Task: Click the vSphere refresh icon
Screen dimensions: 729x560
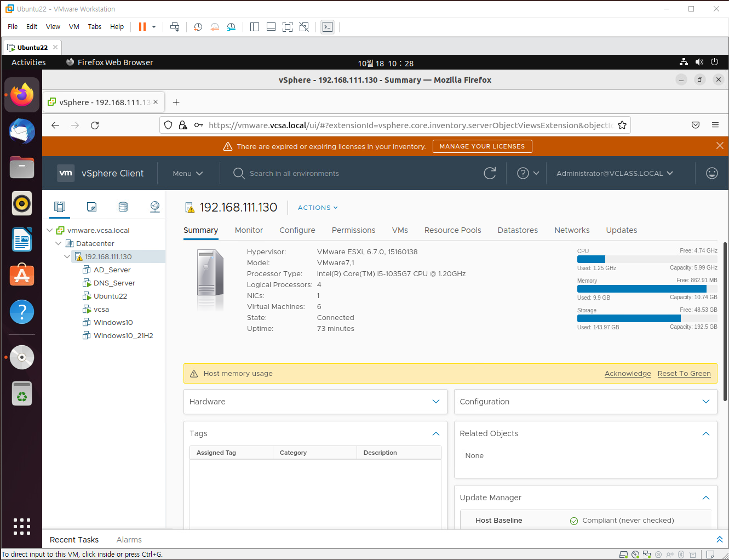Action: coord(490,173)
